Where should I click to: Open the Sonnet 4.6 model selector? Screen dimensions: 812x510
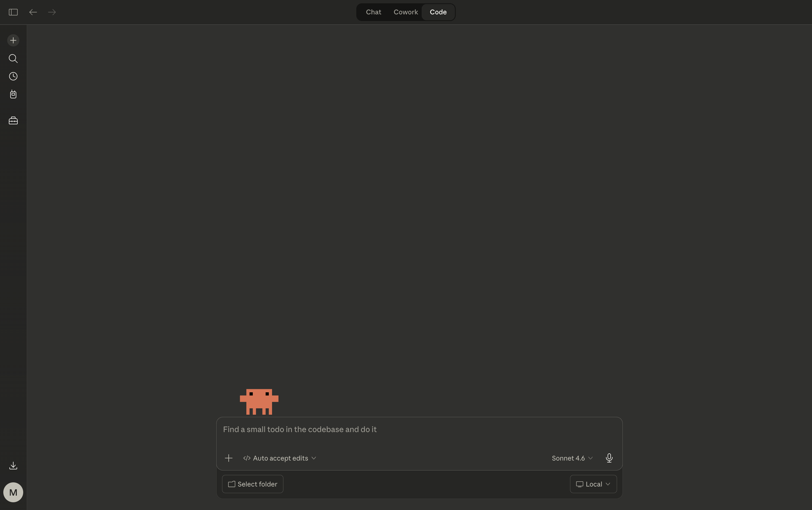coord(572,458)
